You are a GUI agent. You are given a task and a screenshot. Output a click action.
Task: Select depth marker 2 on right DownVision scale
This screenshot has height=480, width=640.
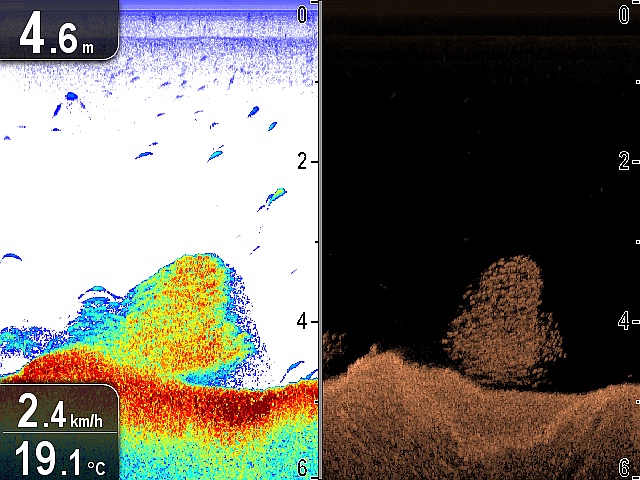[x=624, y=162]
